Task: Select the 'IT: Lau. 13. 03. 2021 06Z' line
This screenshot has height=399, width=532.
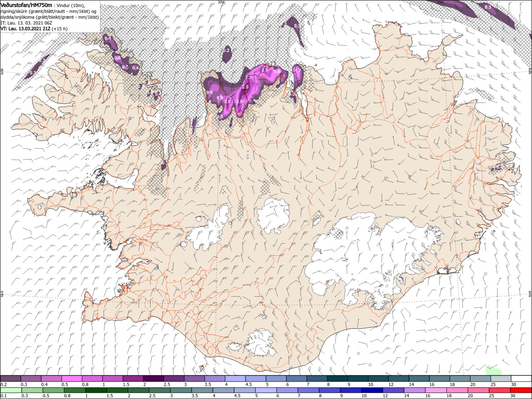Action: point(26,23)
